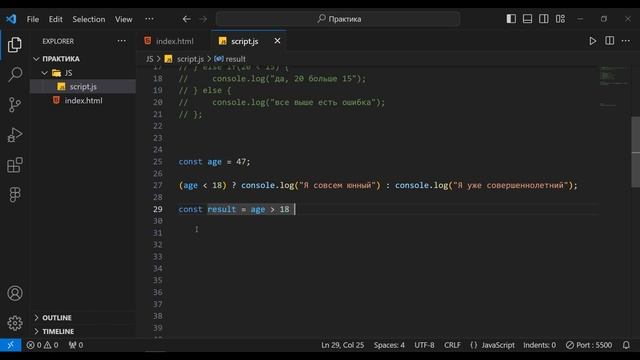640x360 pixels.
Task: Change line ending via CRLF
Action: pyautogui.click(x=452, y=345)
